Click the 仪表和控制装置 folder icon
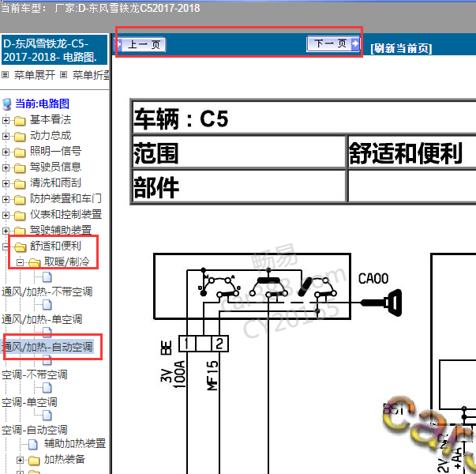Screen dimensions: 476x474 tap(20, 216)
